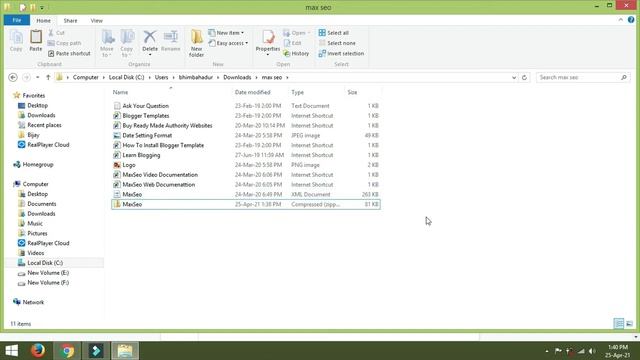Open Music under Computer
Viewport: 640px width, 360px height.
pyautogui.click(x=35, y=223)
